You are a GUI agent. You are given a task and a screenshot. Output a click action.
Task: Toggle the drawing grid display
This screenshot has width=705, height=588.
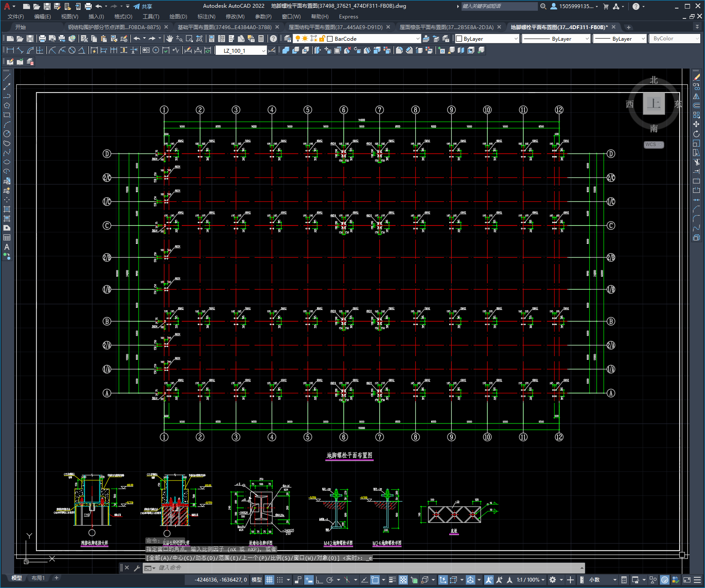[x=269, y=580]
